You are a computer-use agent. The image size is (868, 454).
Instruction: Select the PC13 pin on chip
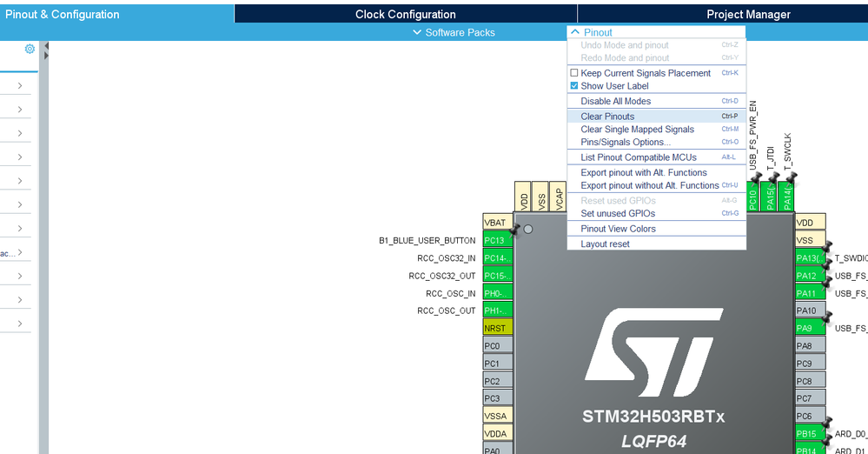click(x=498, y=240)
